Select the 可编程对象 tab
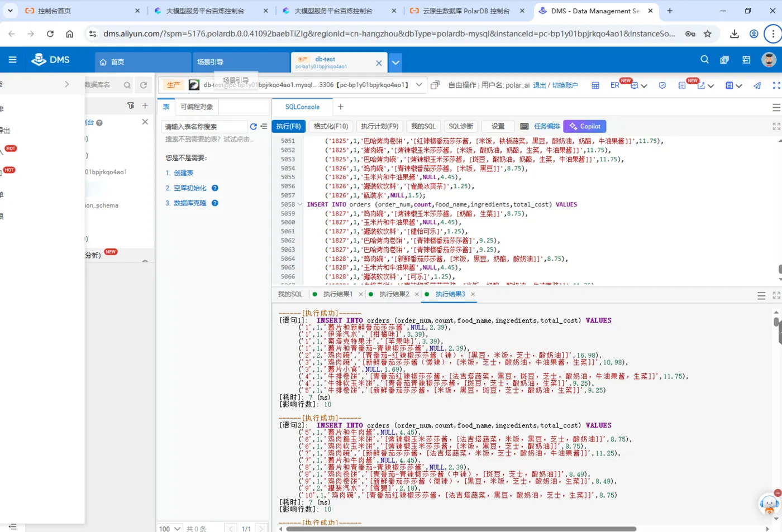The width and height of the screenshot is (782, 532). 196,107
